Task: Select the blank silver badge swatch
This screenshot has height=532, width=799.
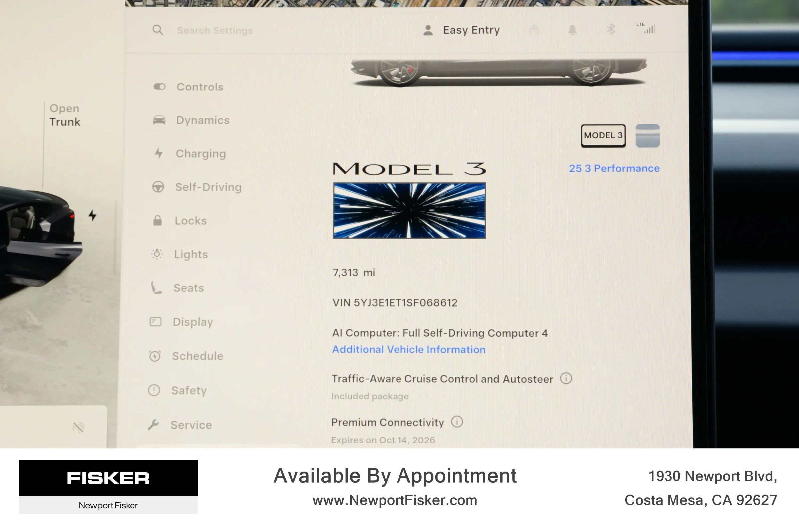Action: (647, 136)
